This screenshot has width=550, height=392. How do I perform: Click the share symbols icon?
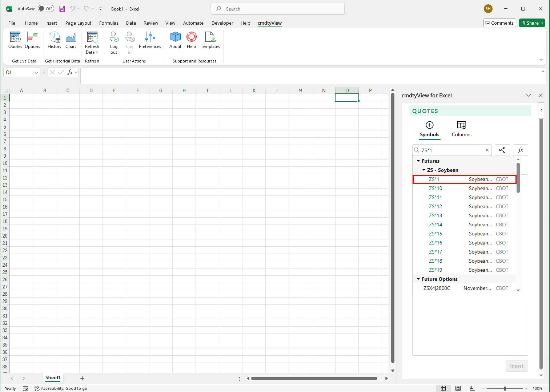(x=502, y=150)
